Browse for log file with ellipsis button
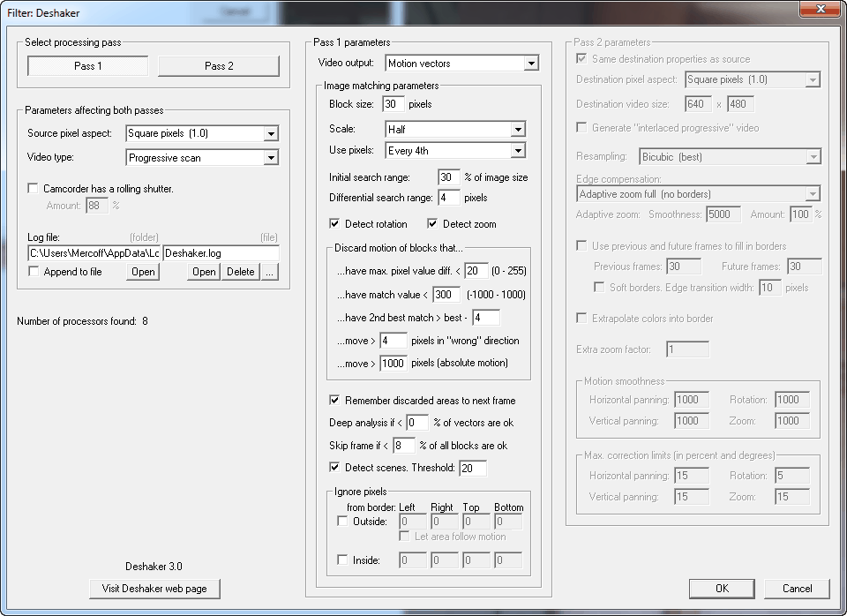The width and height of the screenshot is (847, 616). tap(270, 272)
